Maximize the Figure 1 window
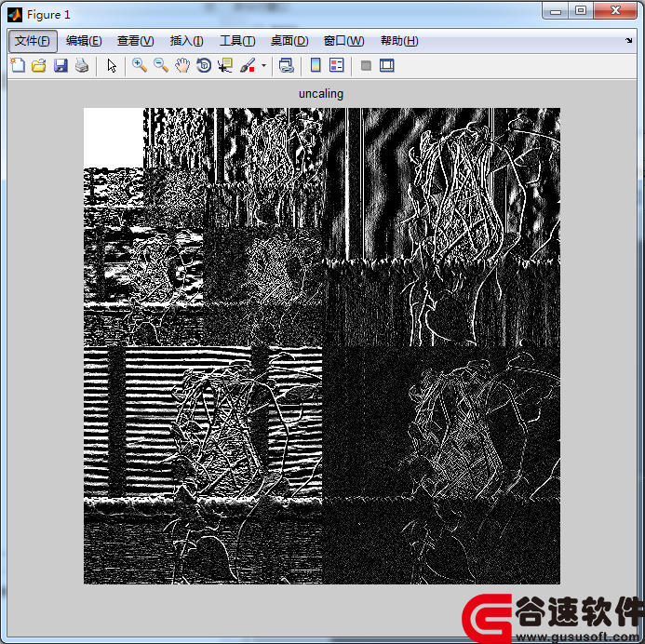The height and width of the screenshot is (644, 645). pyautogui.click(x=581, y=11)
